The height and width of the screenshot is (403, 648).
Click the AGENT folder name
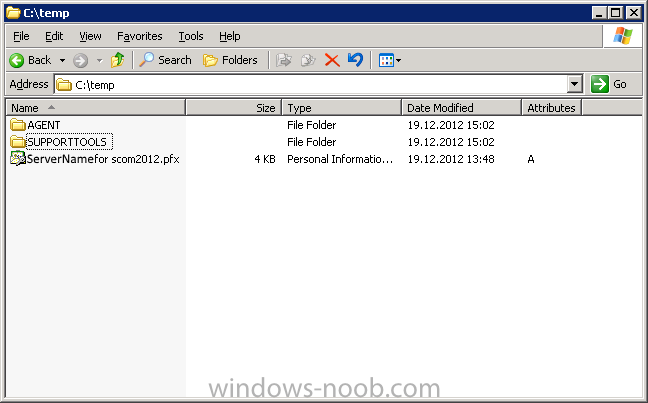[x=44, y=125]
